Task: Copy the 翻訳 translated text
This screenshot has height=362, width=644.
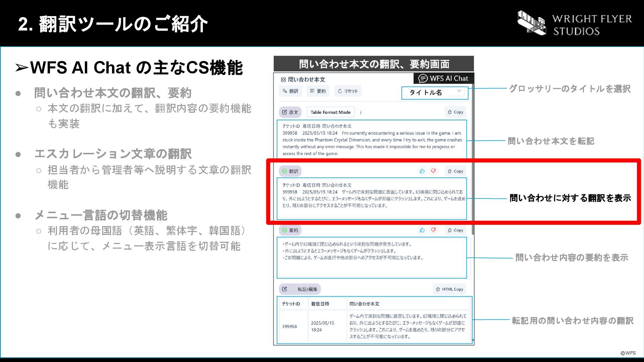Action: (455, 171)
